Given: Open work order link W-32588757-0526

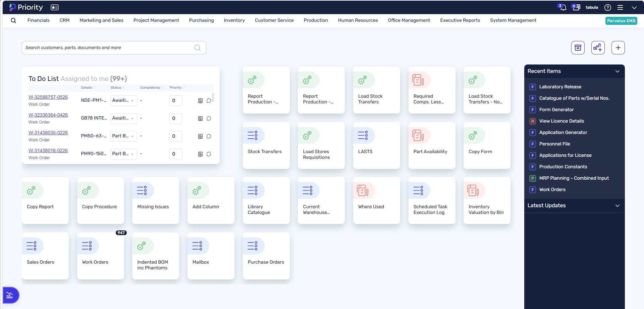Looking at the screenshot, I should pyautogui.click(x=48, y=97).
